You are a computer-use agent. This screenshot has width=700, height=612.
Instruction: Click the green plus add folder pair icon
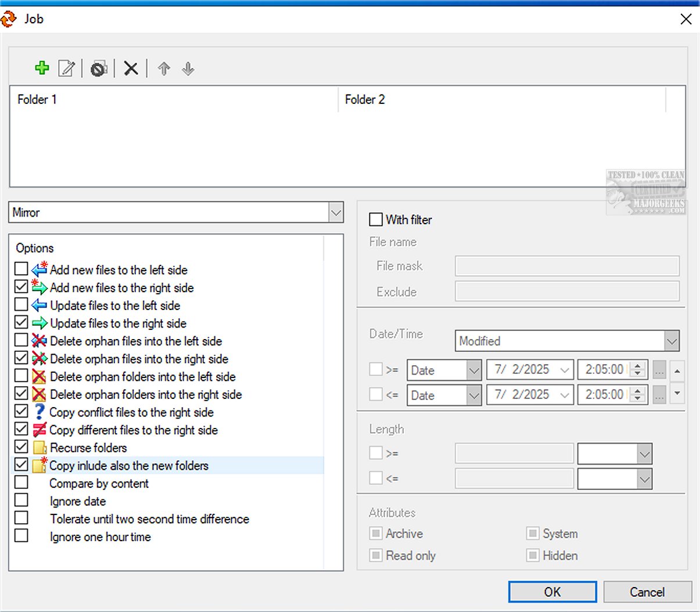(42, 69)
